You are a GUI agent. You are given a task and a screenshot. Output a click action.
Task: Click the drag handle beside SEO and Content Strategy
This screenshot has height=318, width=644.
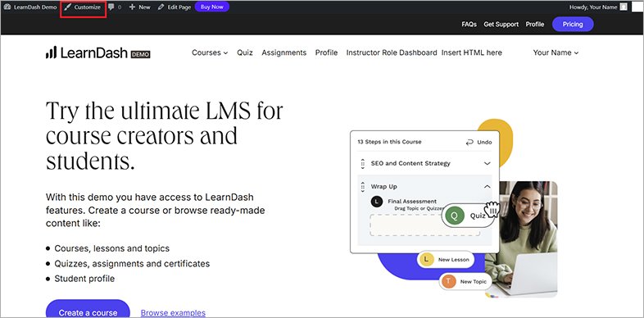coord(363,164)
